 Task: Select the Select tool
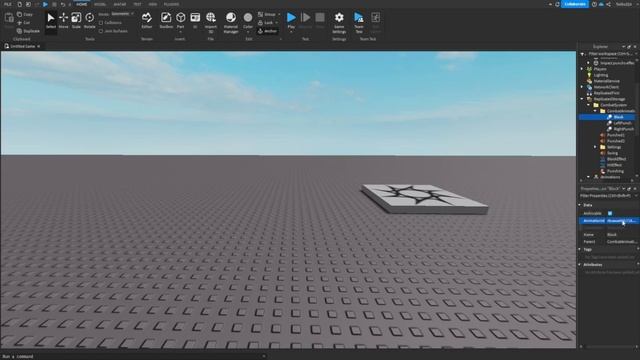click(51, 20)
